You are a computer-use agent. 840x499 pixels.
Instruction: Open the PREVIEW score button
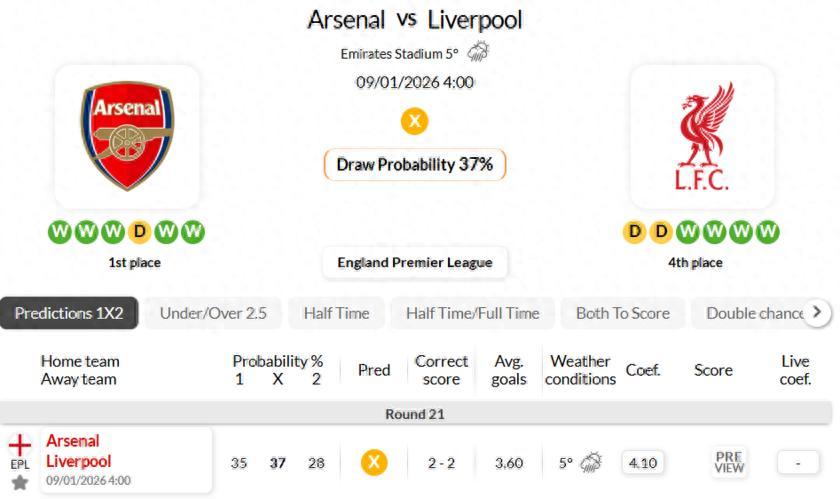[x=729, y=462]
